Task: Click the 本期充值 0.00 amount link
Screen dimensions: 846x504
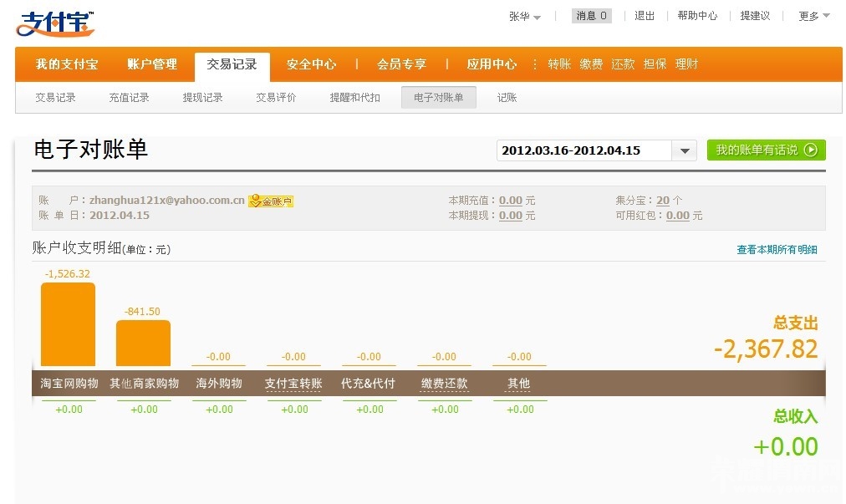Action: point(511,201)
